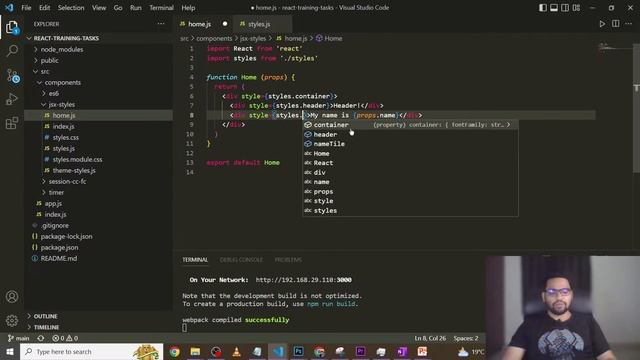Switch to the Problems panel tab
Viewport: 640px width, 360px height.
[x=288, y=260]
